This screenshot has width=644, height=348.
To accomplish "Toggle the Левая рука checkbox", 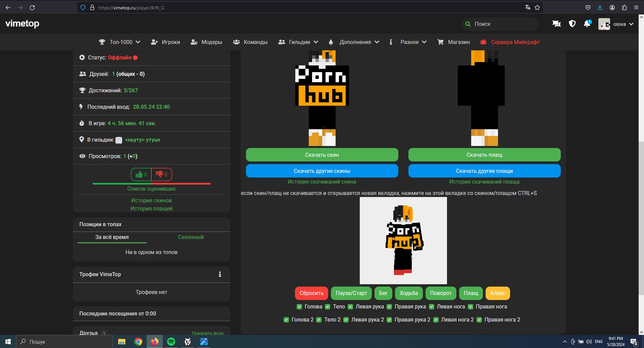I will pyautogui.click(x=350, y=307).
